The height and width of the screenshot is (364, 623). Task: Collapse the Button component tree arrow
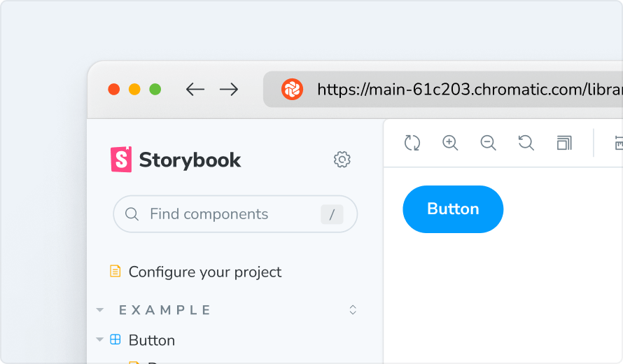tap(100, 340)
